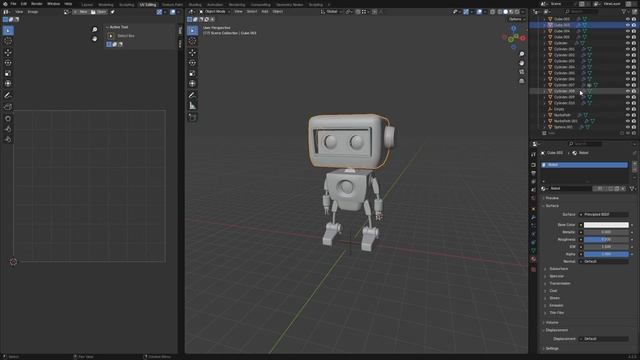Expand the Transmission section

pyautogui.click(x=560, y=283)
